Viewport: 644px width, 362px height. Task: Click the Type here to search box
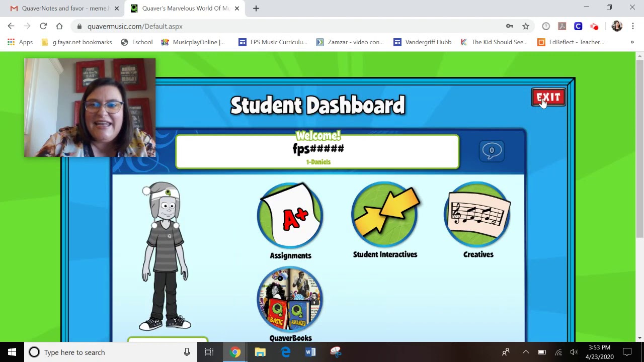[110, 352]
